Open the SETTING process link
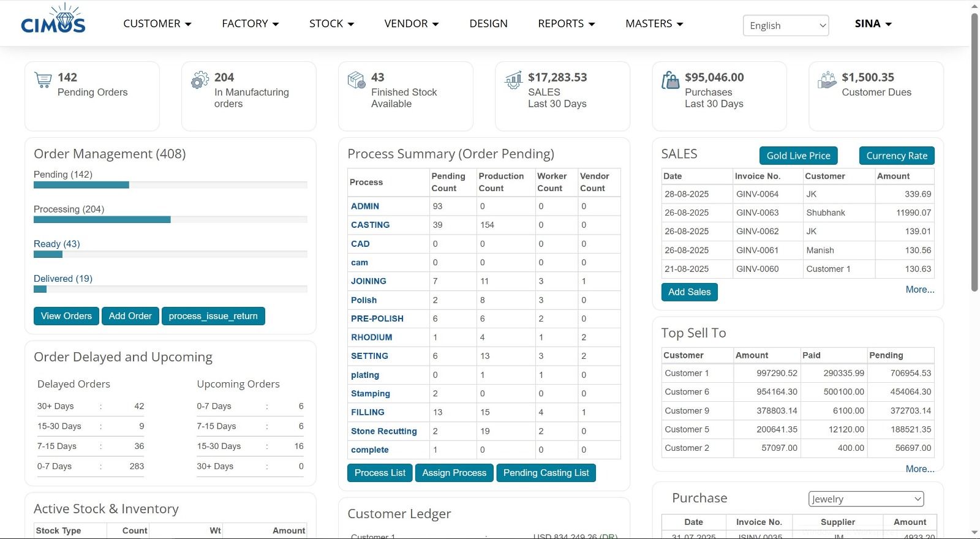The width and height of the screenshot is (980, 539). coord(369,356)
